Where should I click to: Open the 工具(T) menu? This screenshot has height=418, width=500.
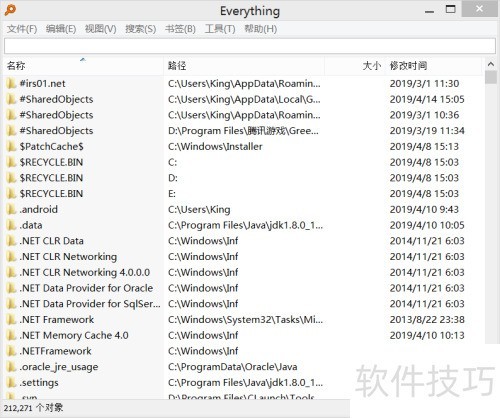tap(220, 29)
